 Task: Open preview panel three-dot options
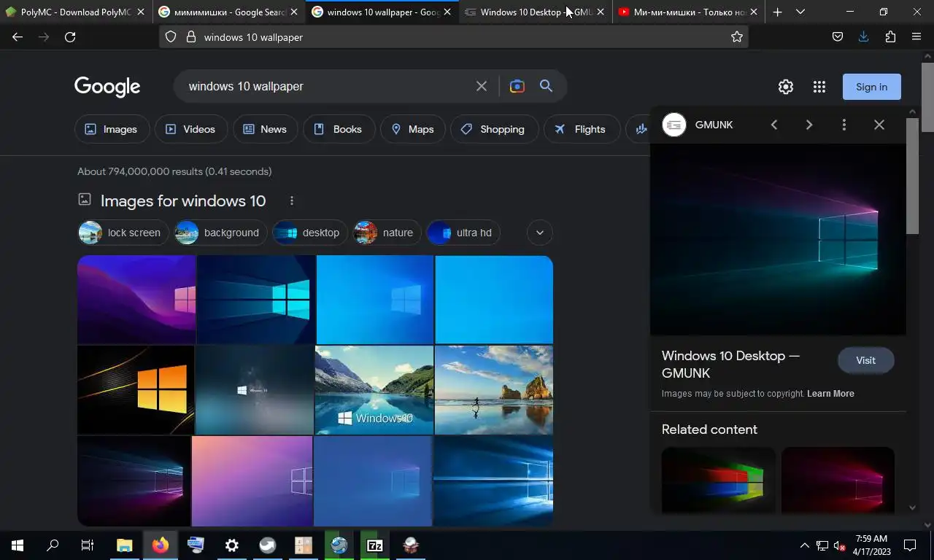pyautogui.click(x=844, y=125)
